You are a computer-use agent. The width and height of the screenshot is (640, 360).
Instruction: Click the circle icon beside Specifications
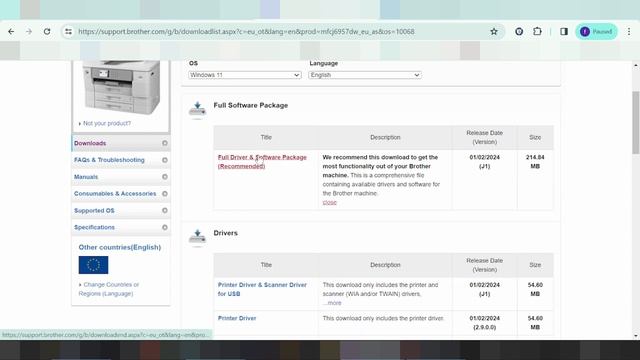click(x=165, y=227)
